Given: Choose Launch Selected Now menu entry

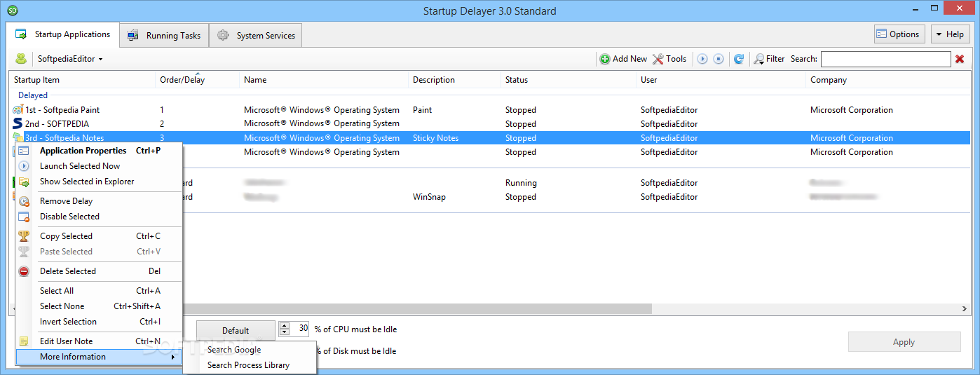Looking at the screenshot, I should [x=99, y=166].
